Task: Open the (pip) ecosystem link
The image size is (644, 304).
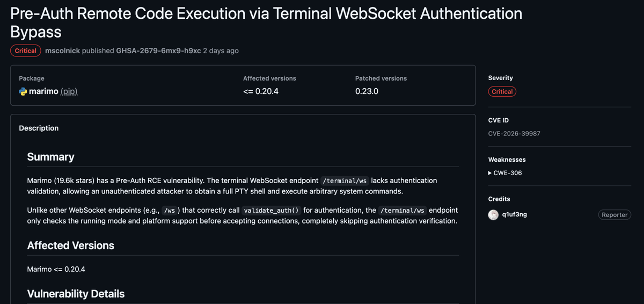Action: 69,91
